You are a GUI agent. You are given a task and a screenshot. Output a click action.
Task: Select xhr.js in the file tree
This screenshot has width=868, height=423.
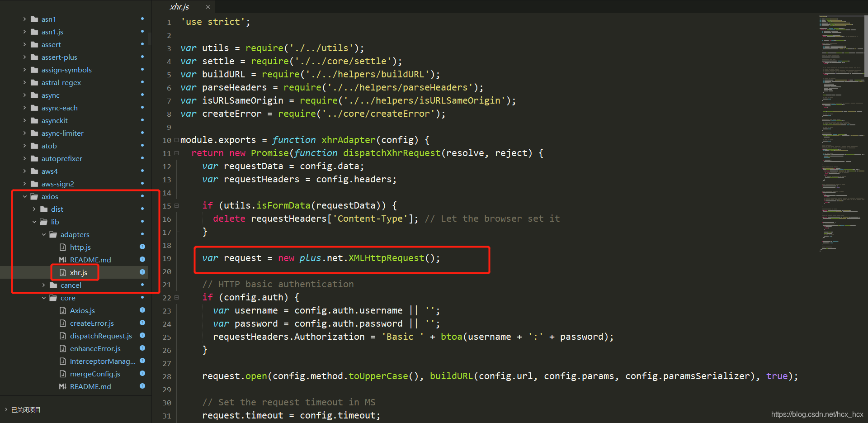pos(79,272)
